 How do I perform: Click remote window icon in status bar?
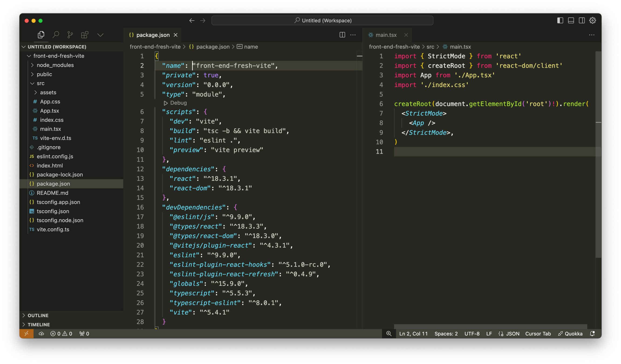pos(26,334)
